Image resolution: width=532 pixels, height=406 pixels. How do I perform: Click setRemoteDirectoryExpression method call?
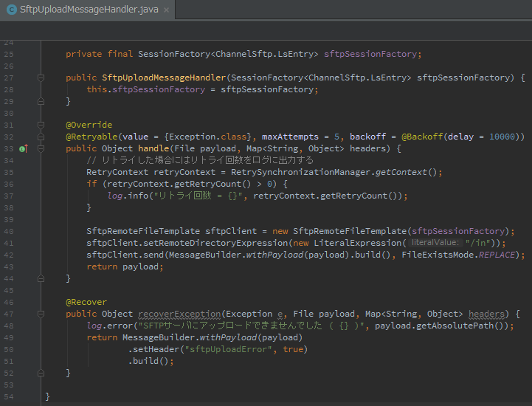(215, 243)
